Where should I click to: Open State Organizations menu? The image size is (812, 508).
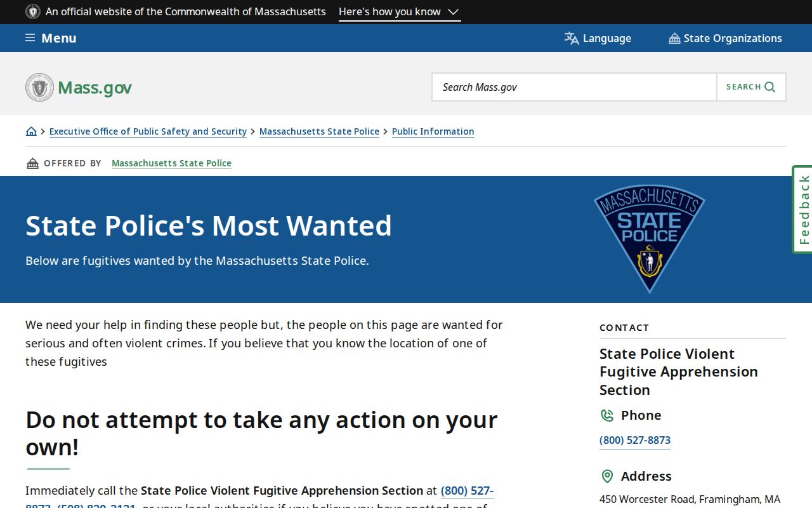click(x=725, y=38)
